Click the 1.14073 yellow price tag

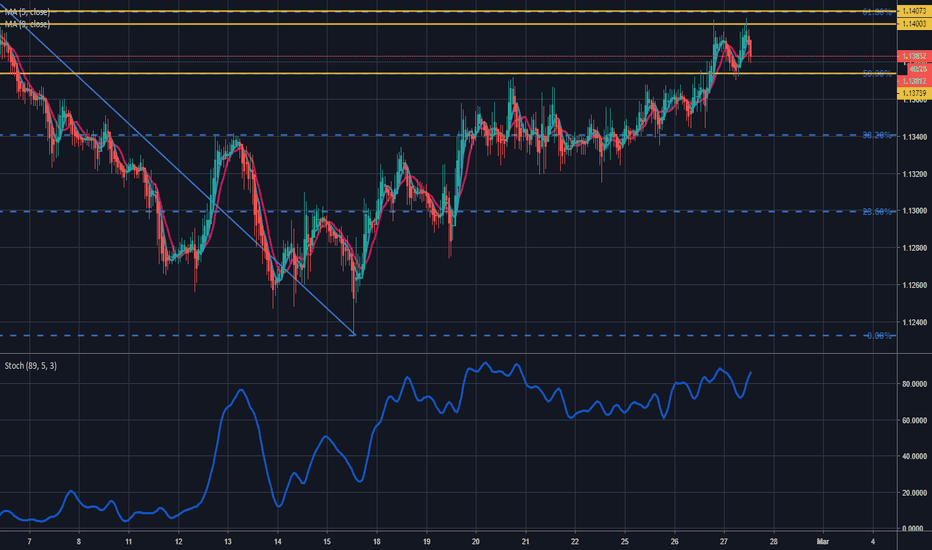pos(914,11)
